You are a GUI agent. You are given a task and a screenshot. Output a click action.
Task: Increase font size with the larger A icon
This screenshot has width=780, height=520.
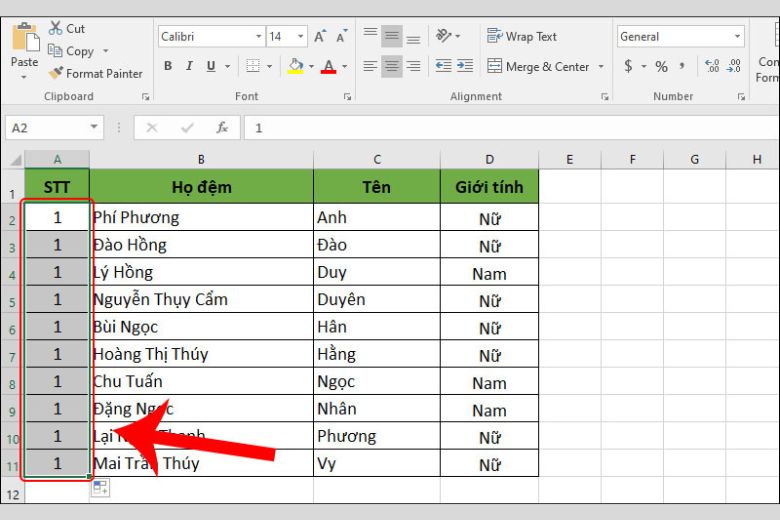coord(319,36)
